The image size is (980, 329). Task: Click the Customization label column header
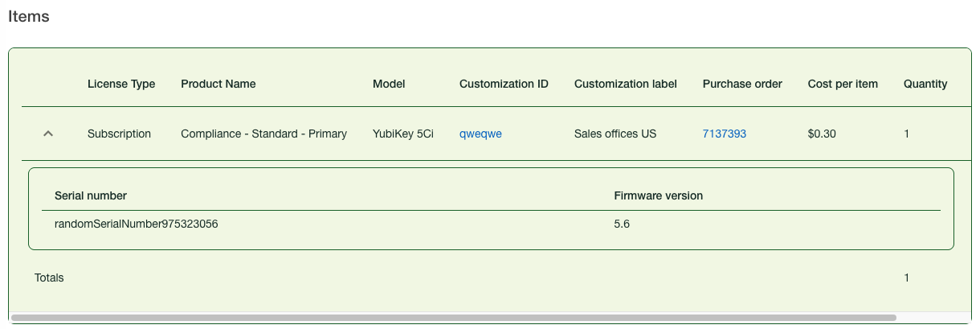pos(625,84)
